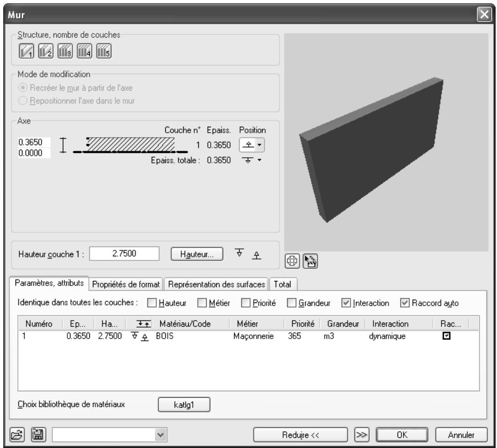Click layer 1 thickness 0.3650 in Axe
The image size is (497, 448).
click(218, 145)
